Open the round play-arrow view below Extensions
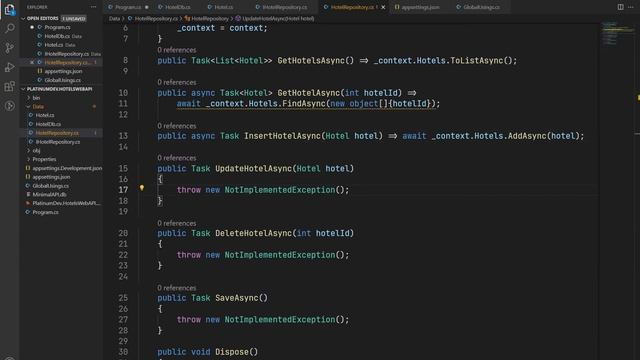640x360 pixels. click(x=10, y=106)
